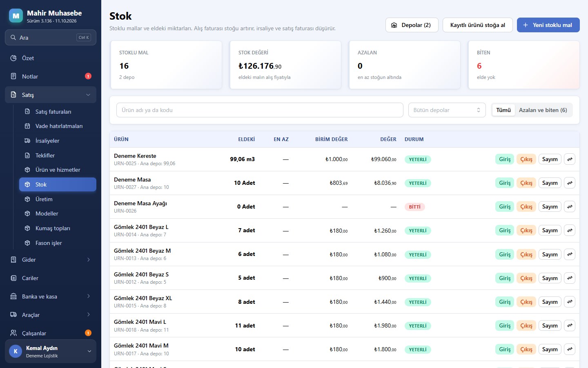The image size is (588, 368).
Task: Open Çalışanlar in the sidebar
Action: click(51, 333)
